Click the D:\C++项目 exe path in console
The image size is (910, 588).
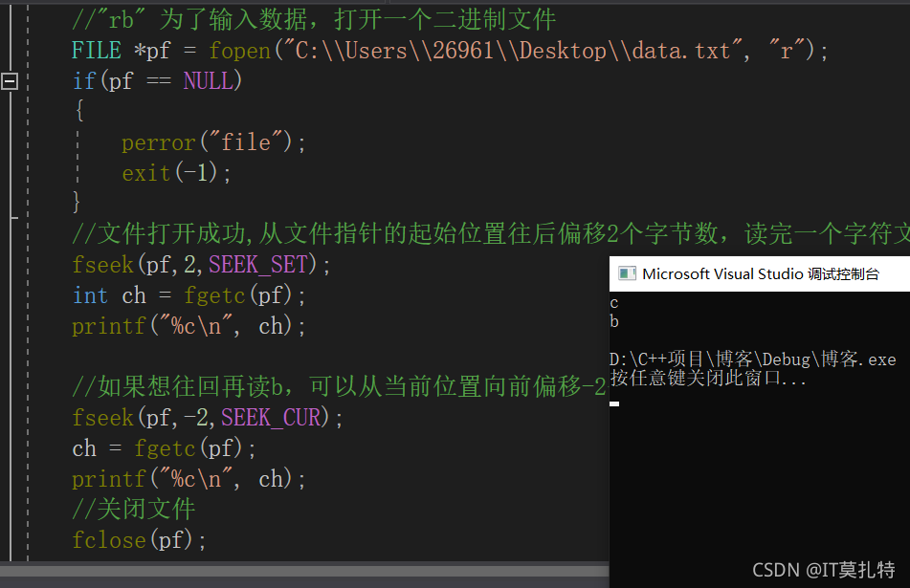point(753,359)
